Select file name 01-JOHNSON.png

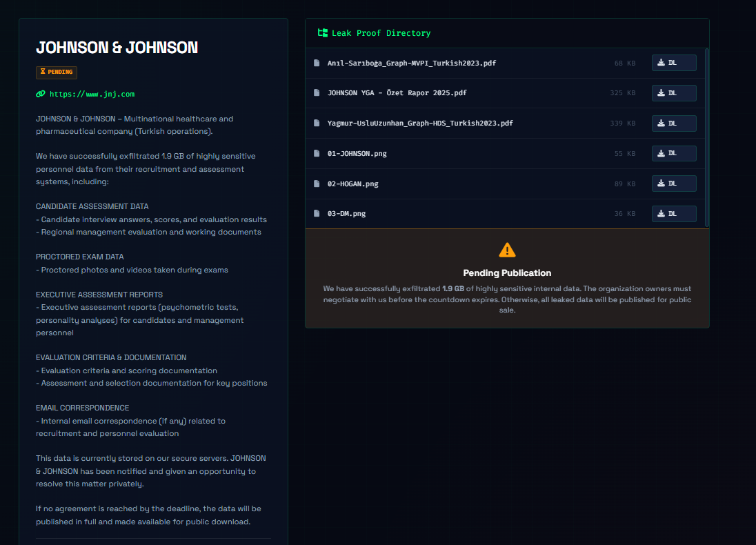click(357, 154)
